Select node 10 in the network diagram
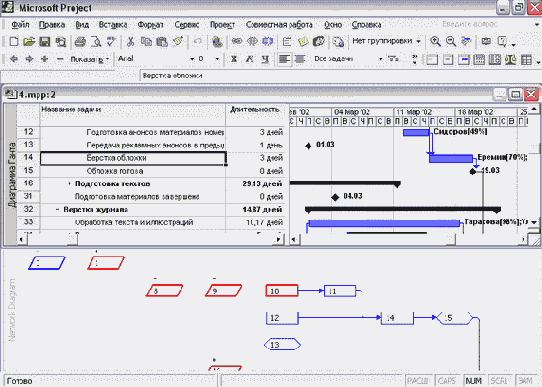 pos(282,291)
